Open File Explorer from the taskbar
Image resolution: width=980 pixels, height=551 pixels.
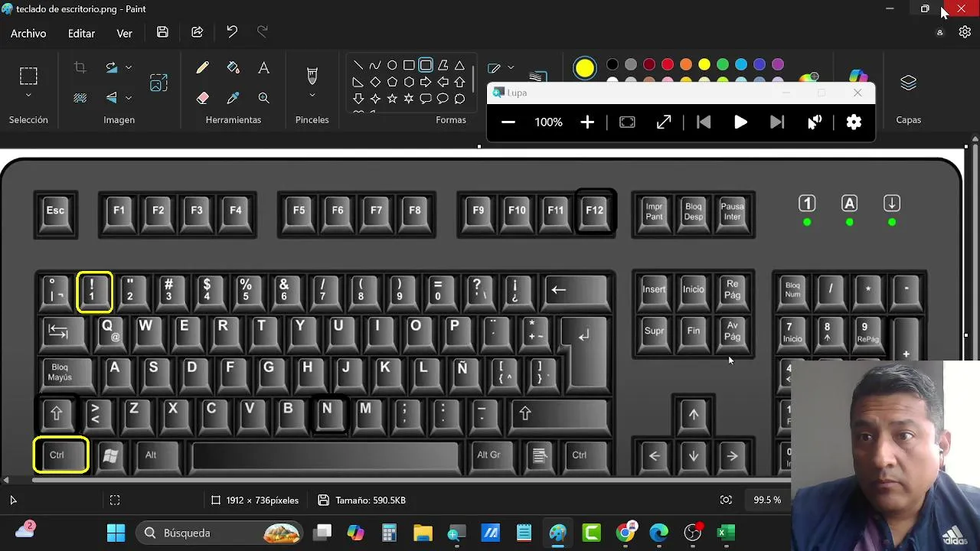pos(423,533)
